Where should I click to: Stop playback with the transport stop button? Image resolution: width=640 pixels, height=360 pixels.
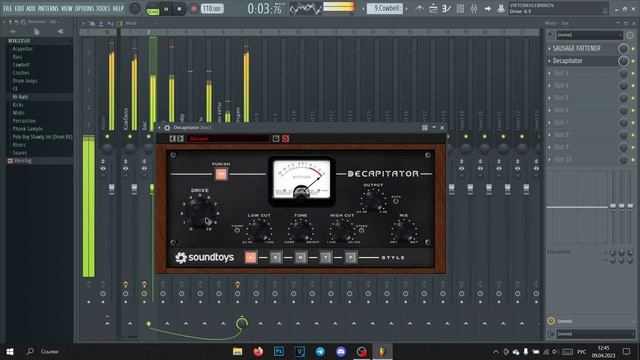[179, 9]
